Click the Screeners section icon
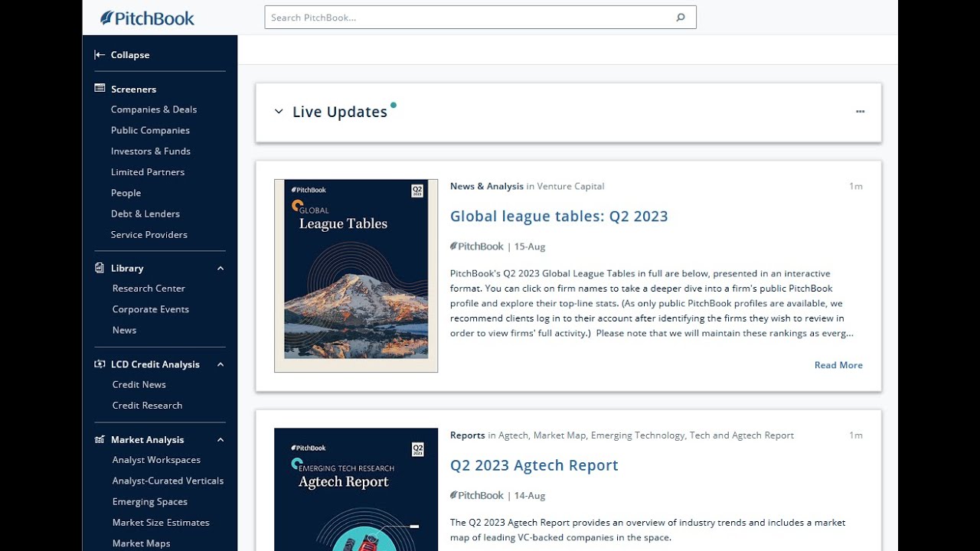Image resolution: width=980 pixels, height=551 pixels. (100, 89)
